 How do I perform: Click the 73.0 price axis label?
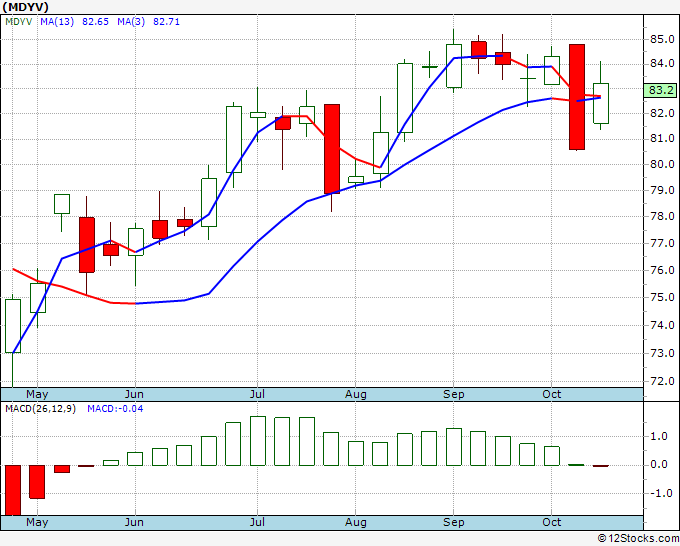[662, 353]
